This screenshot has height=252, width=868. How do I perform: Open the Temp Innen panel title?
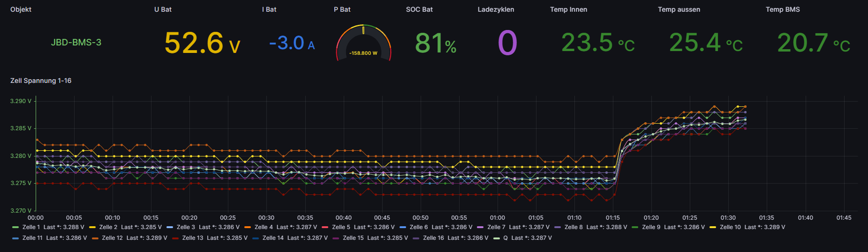[568, 9]
